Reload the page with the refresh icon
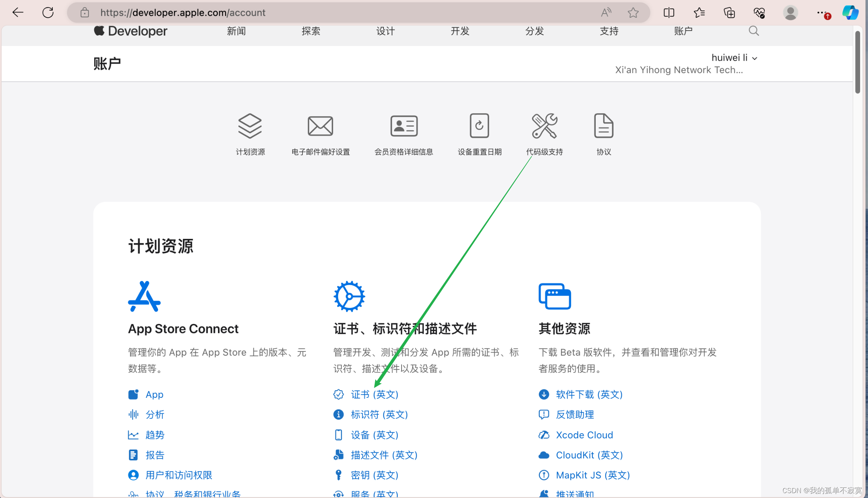This screenshot has height=498, width=868. click(x=48, y=12)
